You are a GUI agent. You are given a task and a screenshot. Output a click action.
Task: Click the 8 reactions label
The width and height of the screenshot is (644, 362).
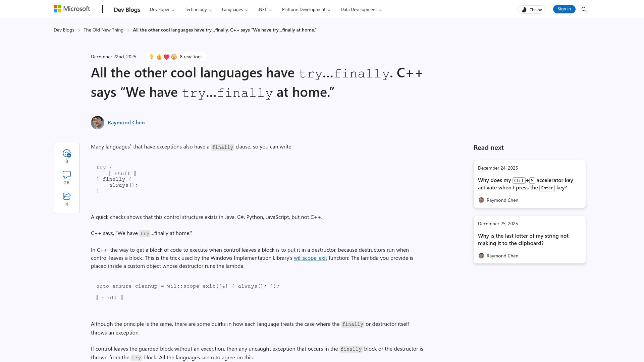tap(191, 57)
